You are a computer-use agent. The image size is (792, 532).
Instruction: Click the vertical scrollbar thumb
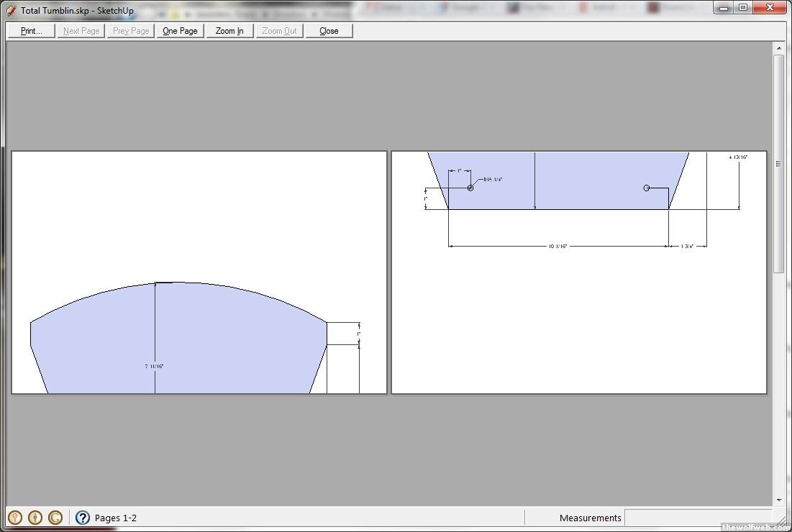tap(778, 162)
